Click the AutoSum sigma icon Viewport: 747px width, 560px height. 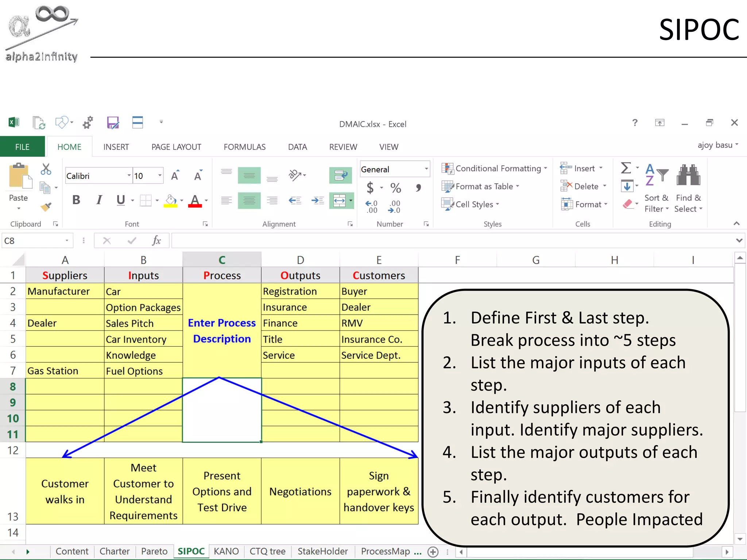pyautogui.click(x=626, y=168)
